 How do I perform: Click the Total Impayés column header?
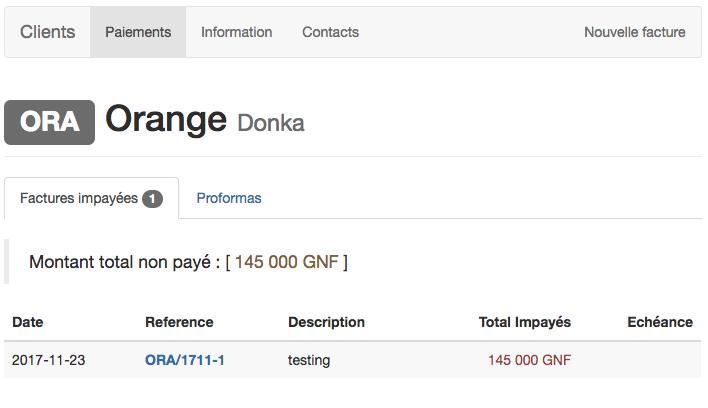click(525, 322)
